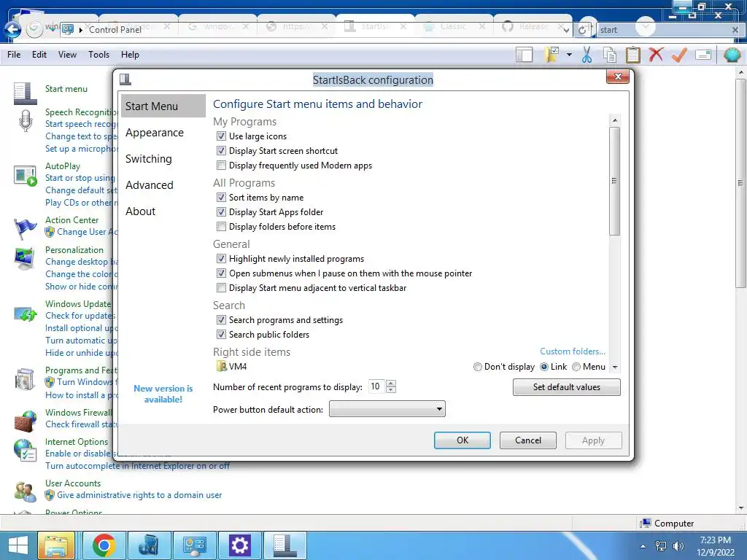
Task: Click scroll up arrow of settings list
Action: coord(614,120)
